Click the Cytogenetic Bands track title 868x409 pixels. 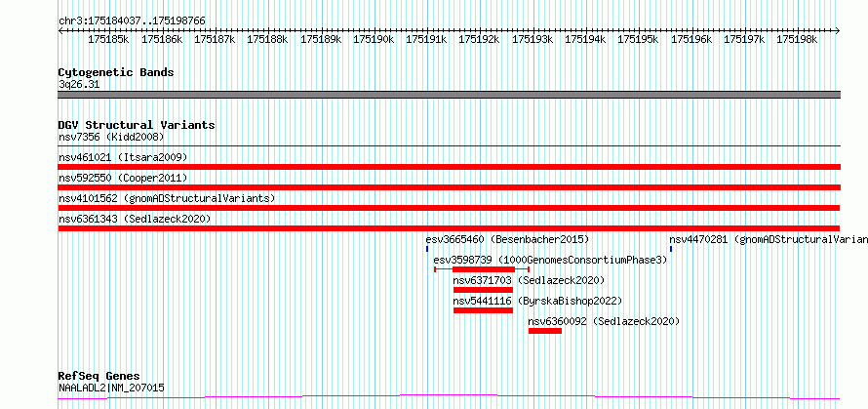[x=116, y=72]
